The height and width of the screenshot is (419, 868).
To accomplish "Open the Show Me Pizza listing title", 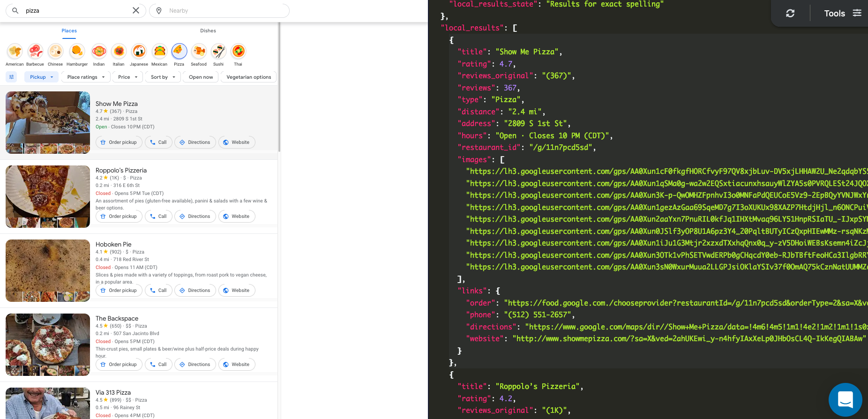I will [x=117, y=104].
